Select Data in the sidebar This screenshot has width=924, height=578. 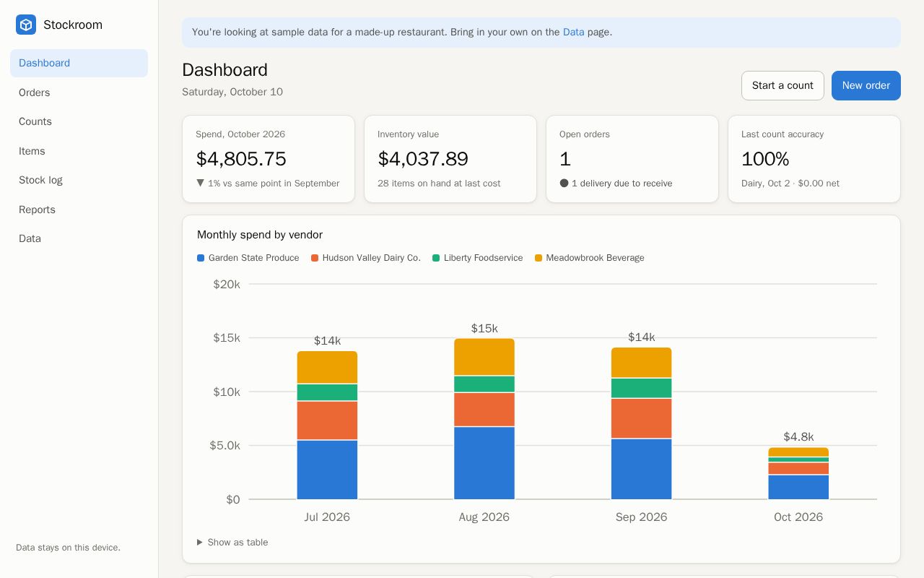click(79, 238)
